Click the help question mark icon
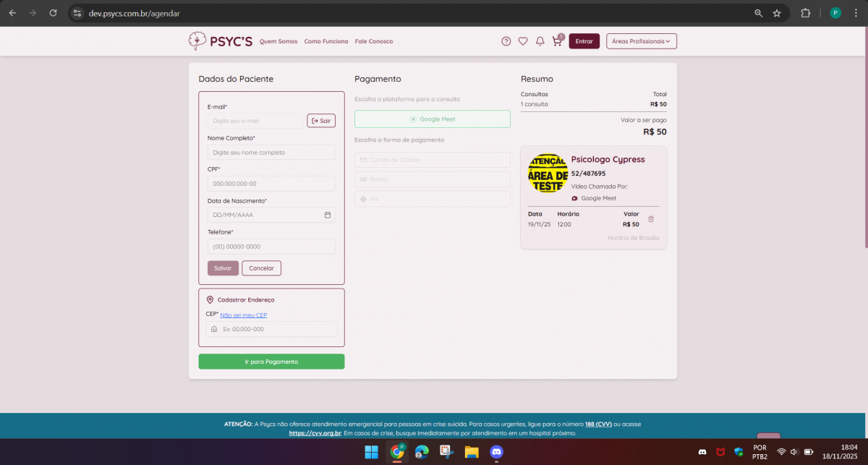The width and height of the screenshot is (868, 465). pos(506,41)
